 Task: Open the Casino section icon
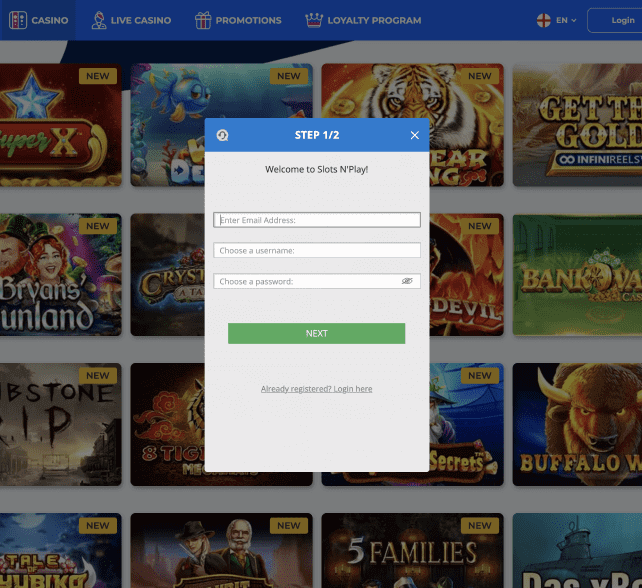[x=18, y=20]
